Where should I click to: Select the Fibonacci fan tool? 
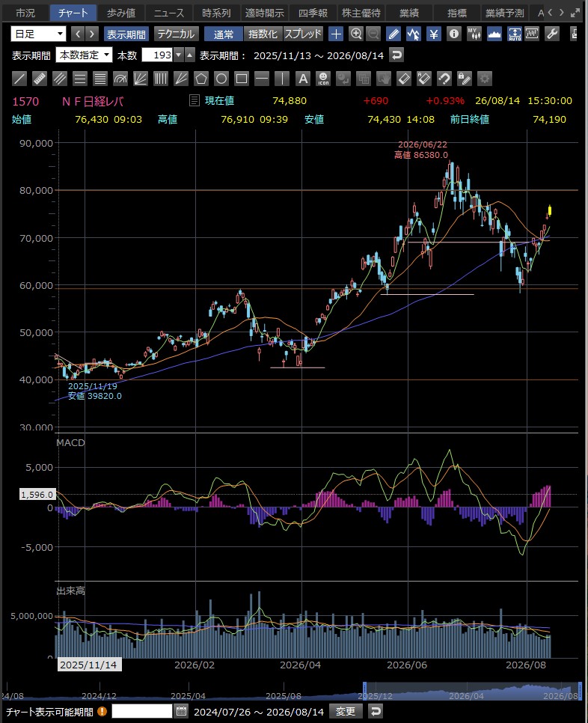pos(141,79)
